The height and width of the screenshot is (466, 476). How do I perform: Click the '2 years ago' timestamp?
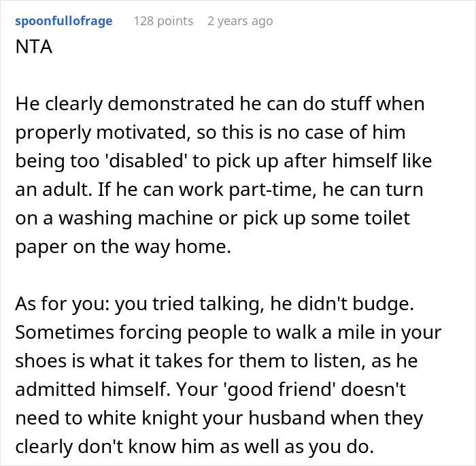[x=240, y=21]
